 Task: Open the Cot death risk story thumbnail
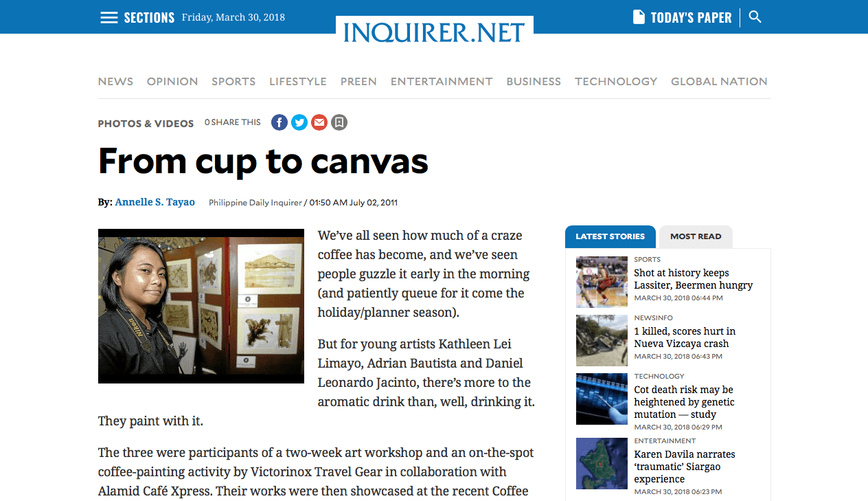coord(602,399)
